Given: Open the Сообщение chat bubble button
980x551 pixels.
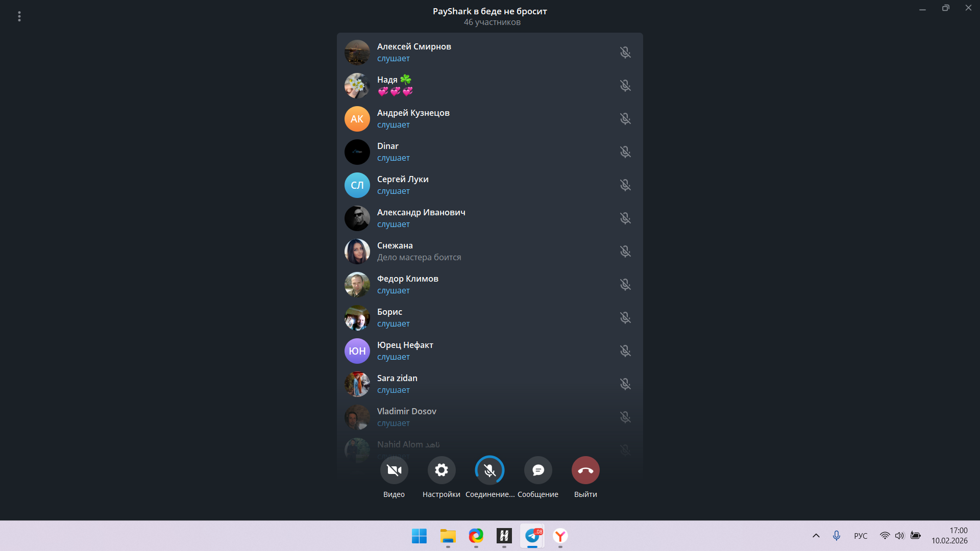Looking at the screenshot, I should pyautogui.click(x=538, y=470).
